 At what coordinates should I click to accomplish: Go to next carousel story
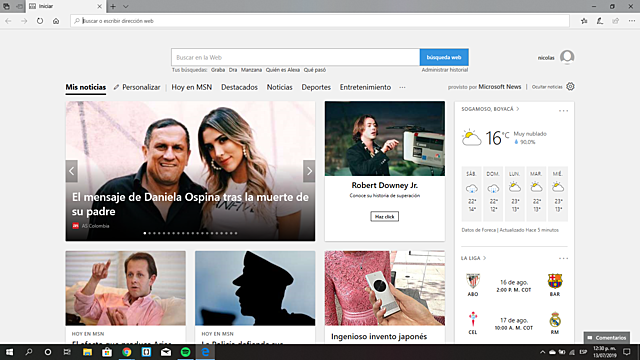point(309,171)
